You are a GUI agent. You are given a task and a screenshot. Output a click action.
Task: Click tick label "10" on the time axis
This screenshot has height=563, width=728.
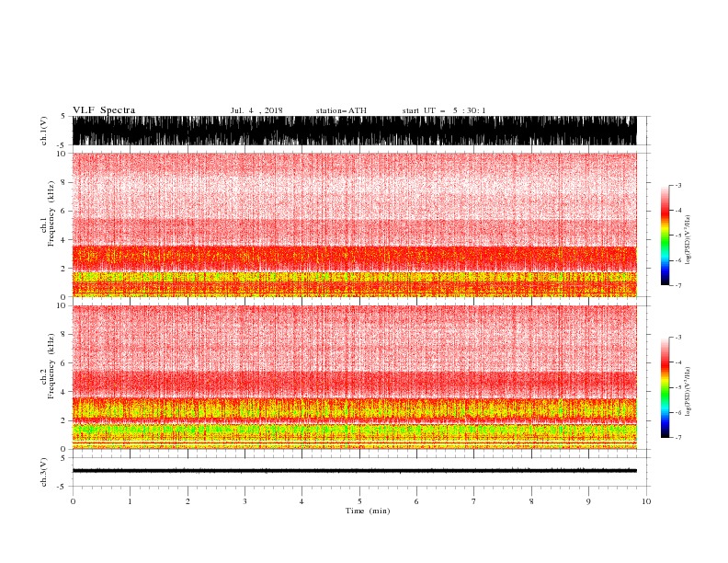[x=646, y=501]
